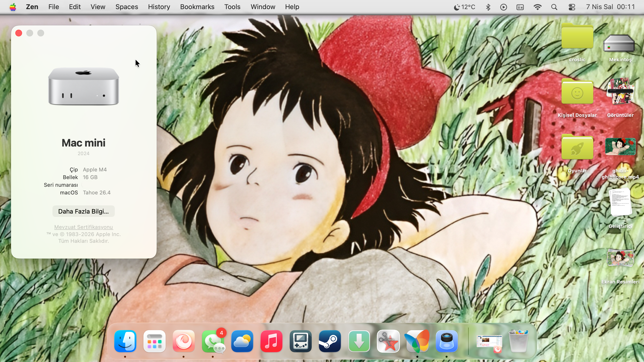The height and width of the screenshot is (362, 644).
Task: Open the Edit menu
Action: click(75, 7)
